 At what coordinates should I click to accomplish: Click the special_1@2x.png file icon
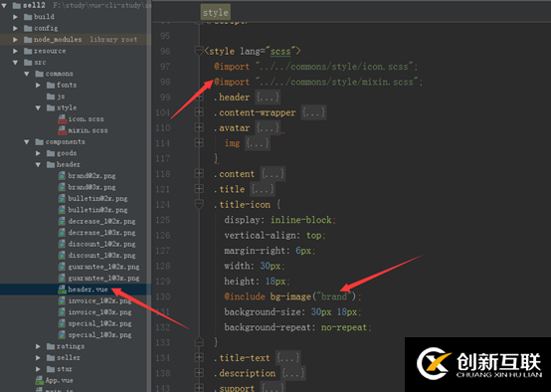click(x=62, y=323)
